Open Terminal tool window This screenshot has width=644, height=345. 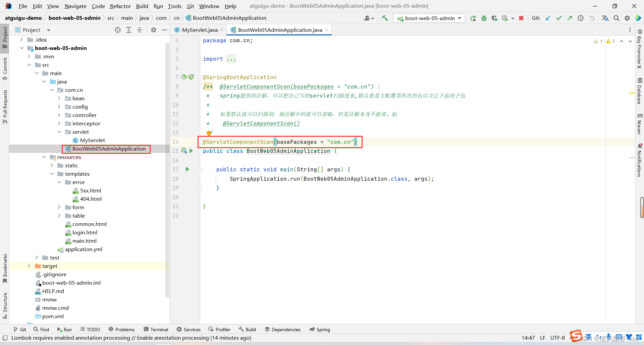click(x=156, y=330)
